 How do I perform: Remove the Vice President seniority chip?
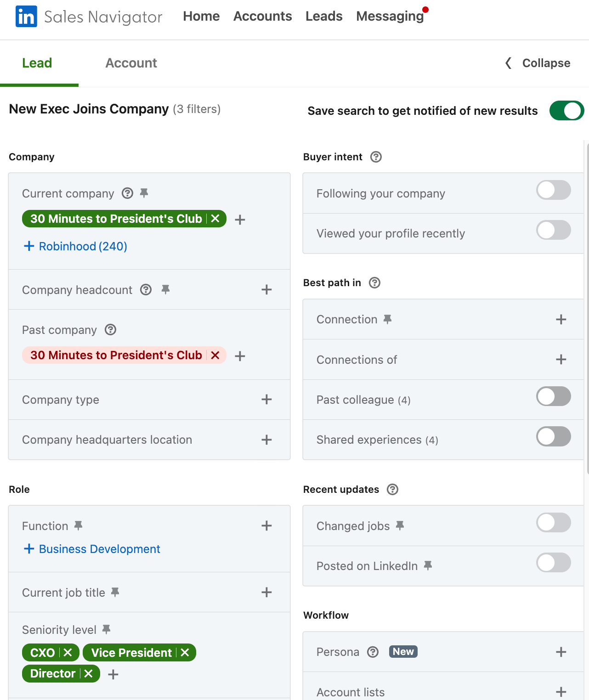185,653
